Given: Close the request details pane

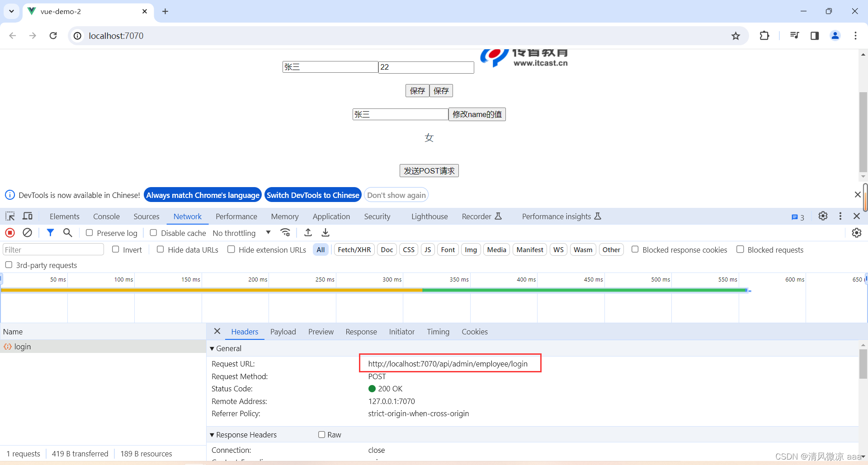Looking at the screenshot, I should (217, 331).
